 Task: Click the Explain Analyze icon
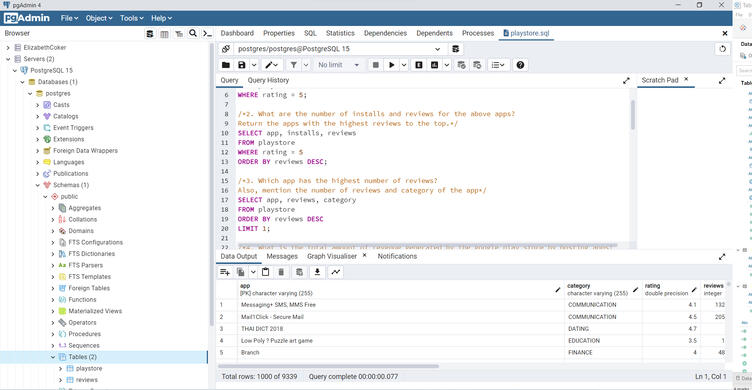click(x=435, y=65)
